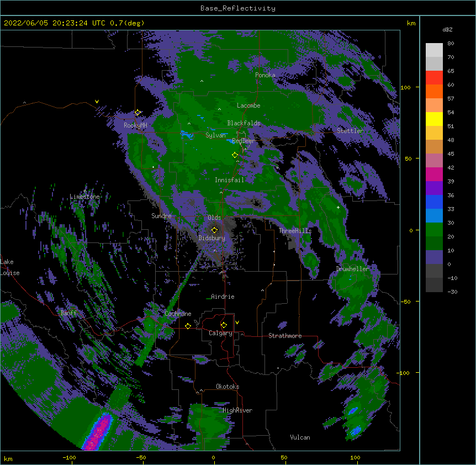Click the Base_Reflectivity title text
This screenshot has width=476, height=465.
pyautogui.click(x=238, y=8)
